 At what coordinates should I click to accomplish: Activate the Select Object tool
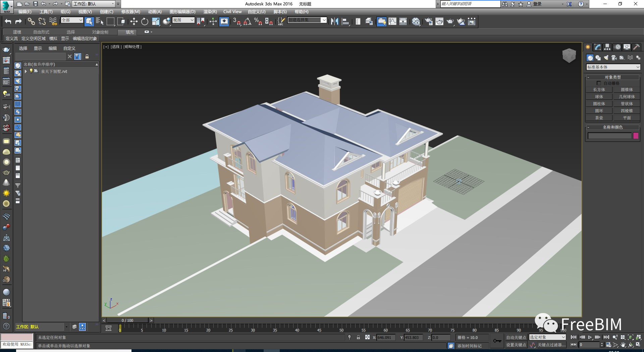pyautogui.click(x=89, y=22)
